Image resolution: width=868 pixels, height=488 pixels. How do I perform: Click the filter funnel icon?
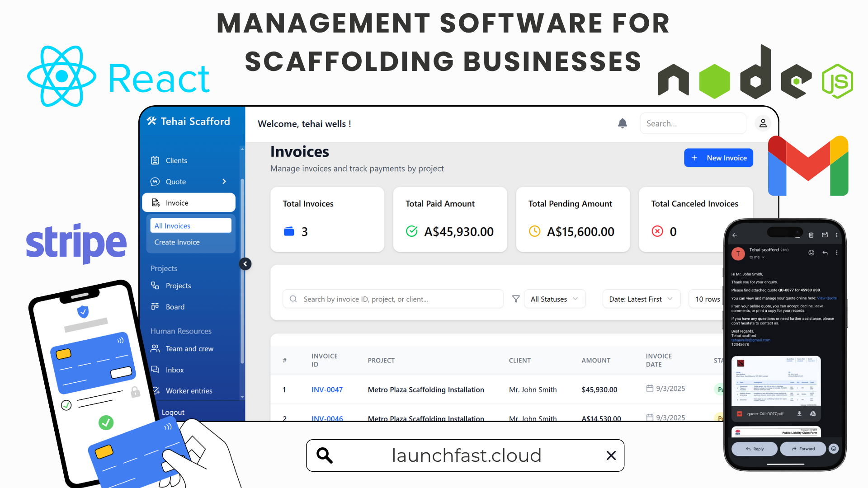(515, 299)
